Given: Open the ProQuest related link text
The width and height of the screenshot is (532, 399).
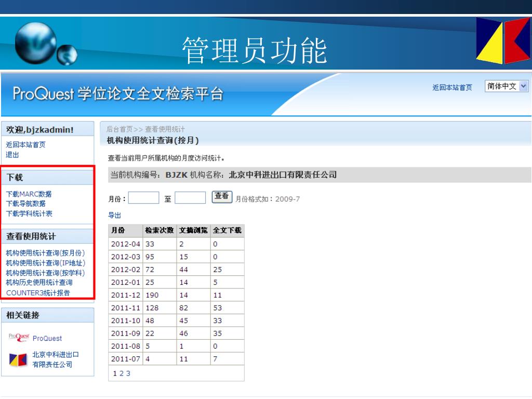Looking at the screenshot, I should (47, 338).
